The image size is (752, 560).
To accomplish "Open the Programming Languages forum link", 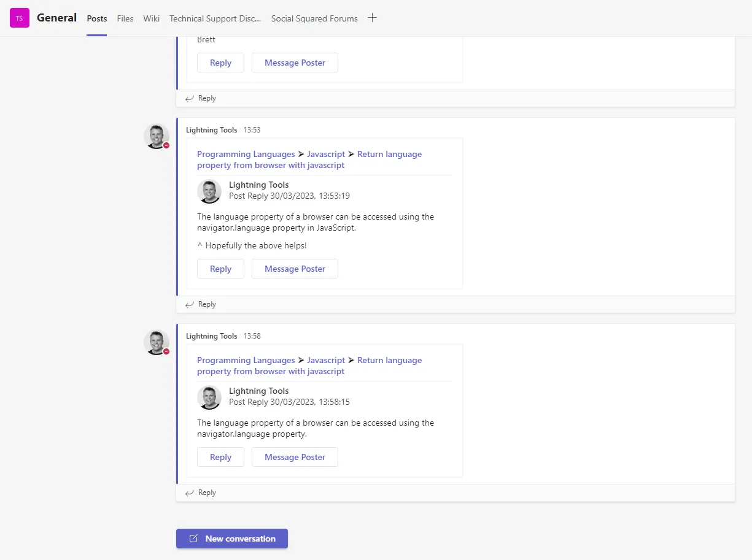I will pos(246,154).
